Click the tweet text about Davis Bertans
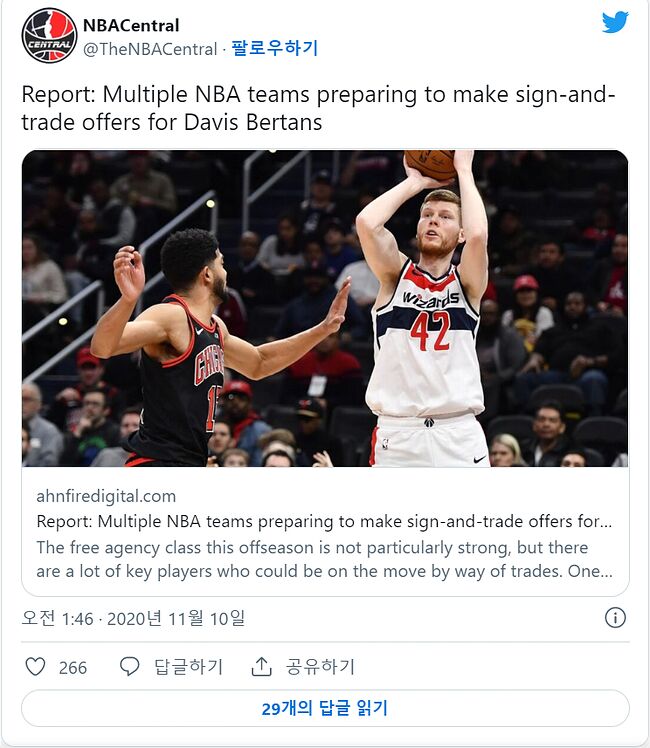Screen dimensions: 650x748 coord(318,108)
